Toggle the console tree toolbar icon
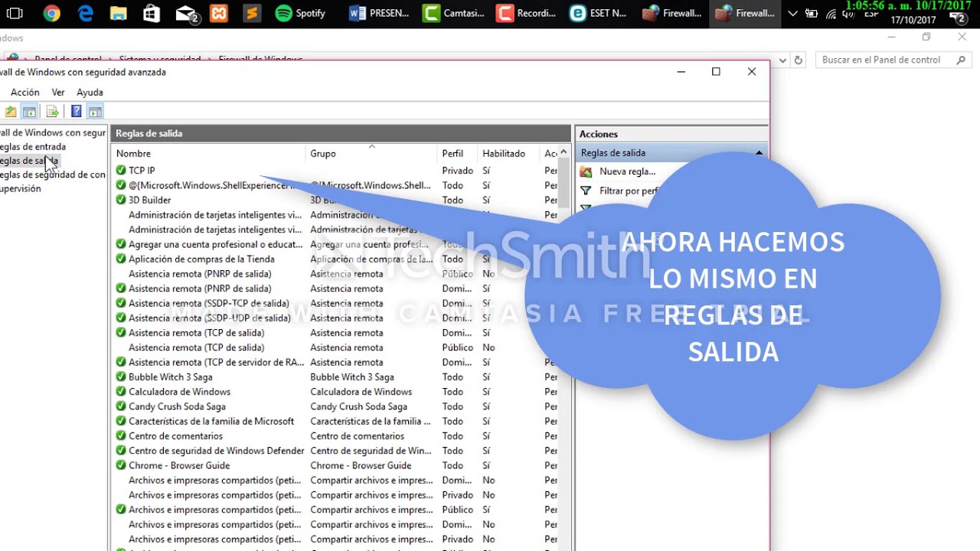This screenshot has height=551, width=980. 29,112
